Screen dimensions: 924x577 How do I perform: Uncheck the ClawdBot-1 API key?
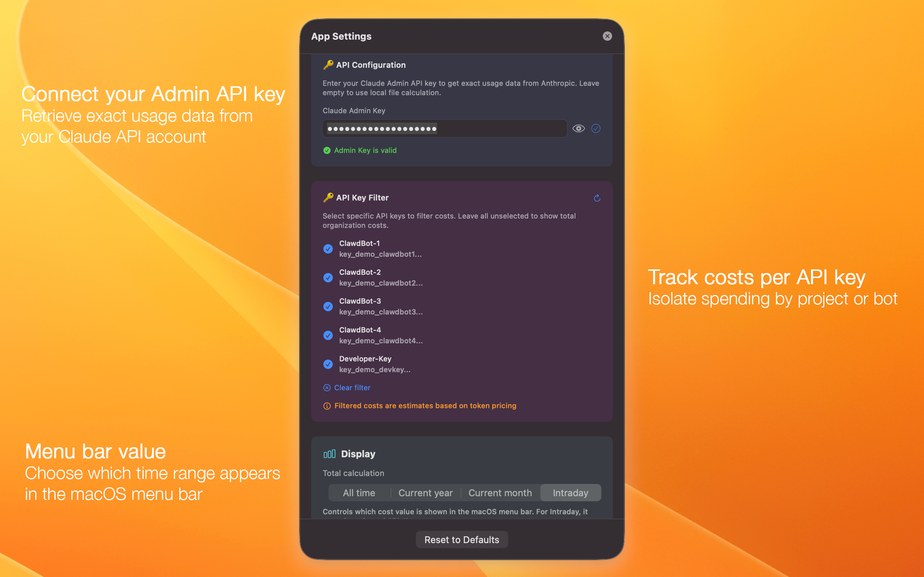point(328,248)
